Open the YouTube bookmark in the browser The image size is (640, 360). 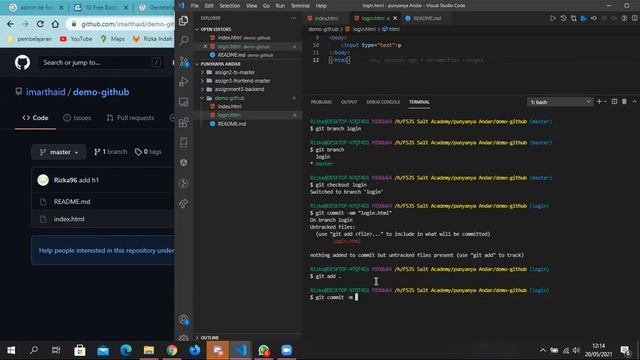pyautogui.click(x=76, y=39)
